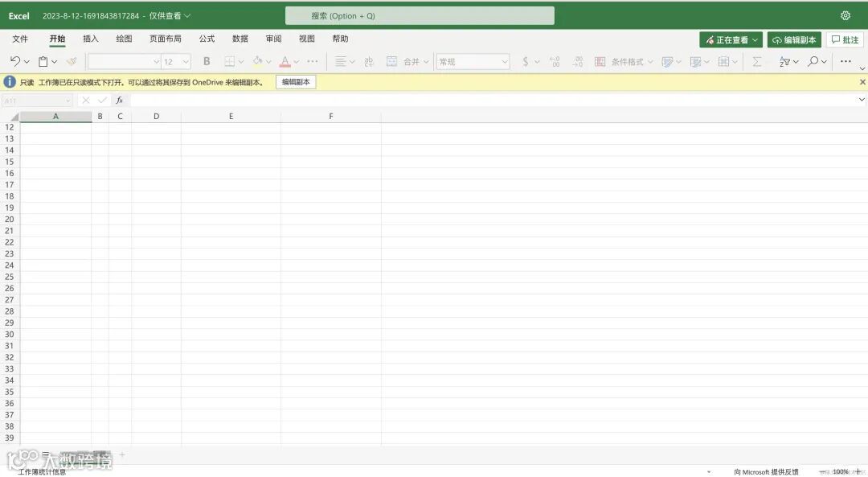This screenshot has width=868, height=477.
Task: Open the 帮助 Help tab
Action: tap(340, 39)
